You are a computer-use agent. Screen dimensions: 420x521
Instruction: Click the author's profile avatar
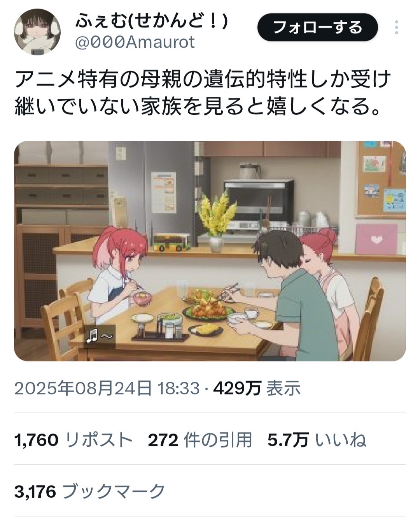(37, 31)
